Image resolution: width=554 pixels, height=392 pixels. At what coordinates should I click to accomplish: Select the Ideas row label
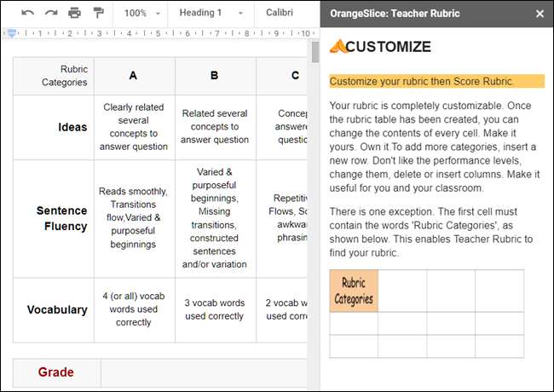coord(72,127)
